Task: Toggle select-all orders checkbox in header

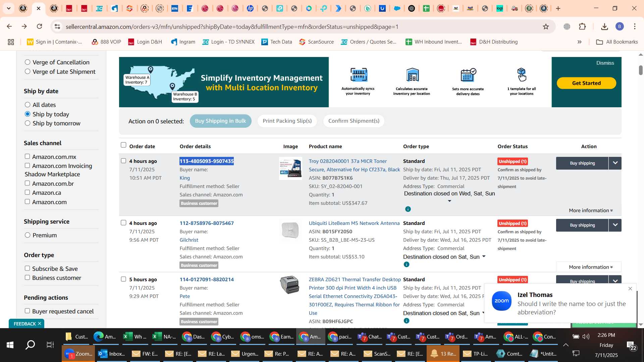Action: (123, 145)
